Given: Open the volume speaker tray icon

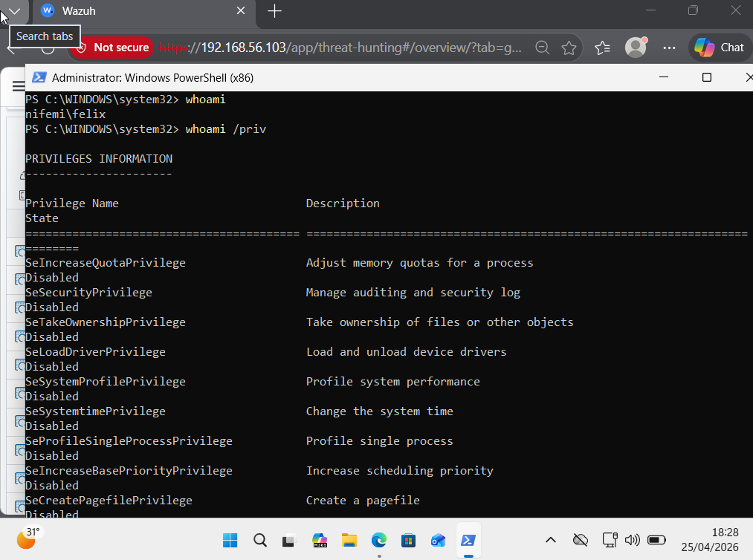Looking at the screenshot, I should coord(632,541).
